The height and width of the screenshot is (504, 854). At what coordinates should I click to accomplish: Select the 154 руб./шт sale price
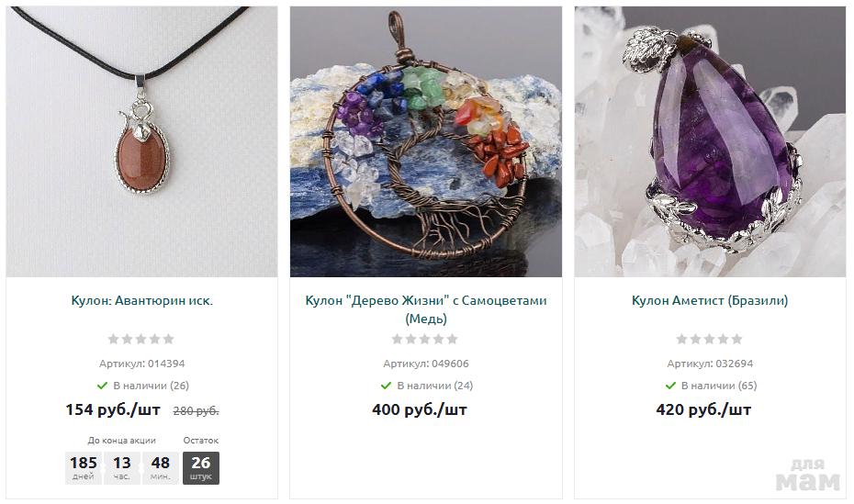click(113, 409)
